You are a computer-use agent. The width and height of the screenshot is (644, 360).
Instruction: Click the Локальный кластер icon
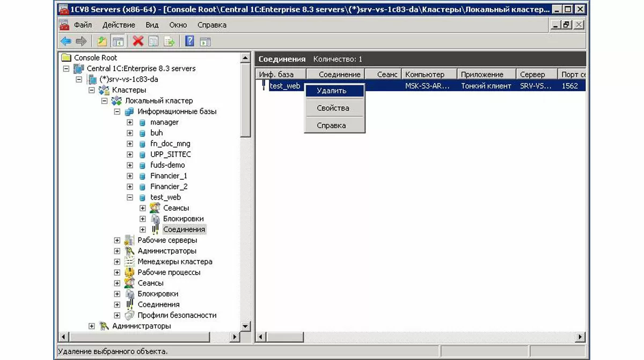(116, 100)
